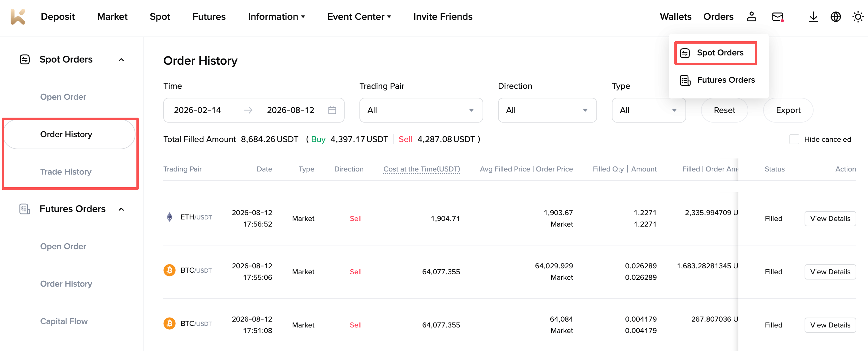Open the Trading Pair dropdown
The image size is (868, 351).
pyautogui.click(x=421, y=110)
